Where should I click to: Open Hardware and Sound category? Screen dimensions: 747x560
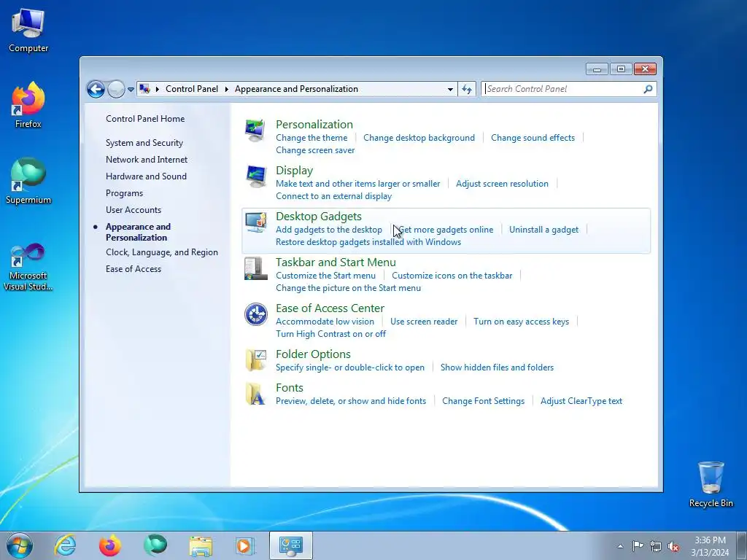[146, 176]
